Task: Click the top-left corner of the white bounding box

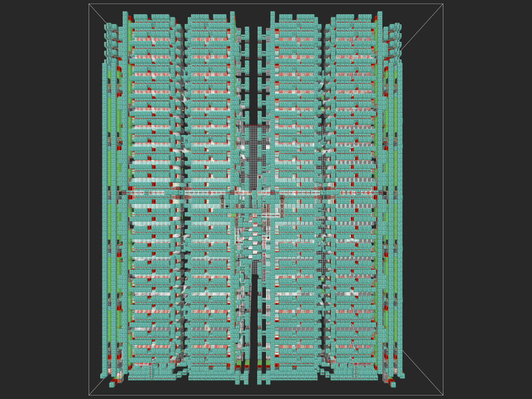Action: pyautogui.click(x=89, y=4)
